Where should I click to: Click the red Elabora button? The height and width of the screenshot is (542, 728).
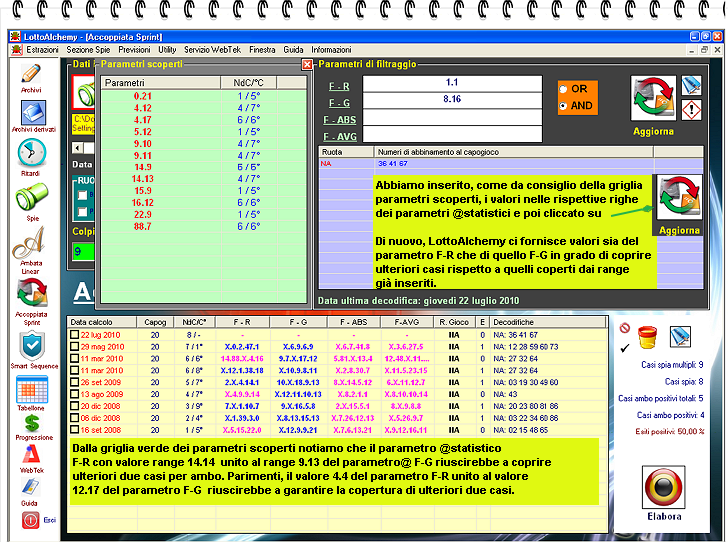point(663,487)
